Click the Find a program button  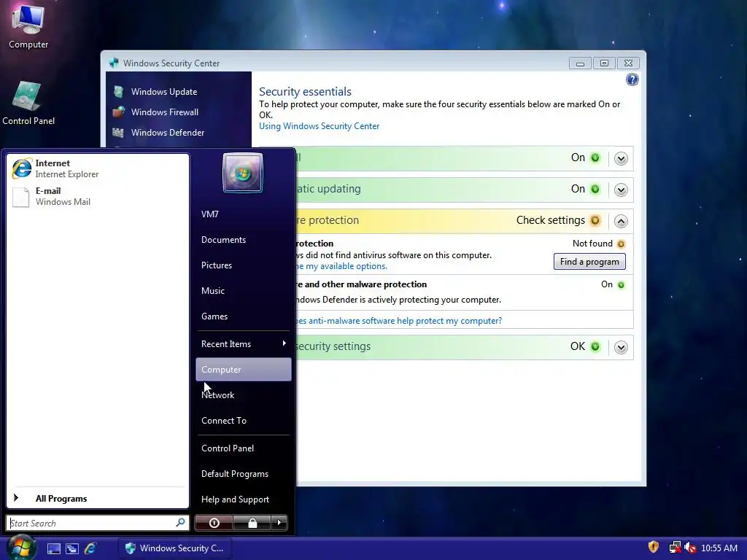tap(589, 262)
